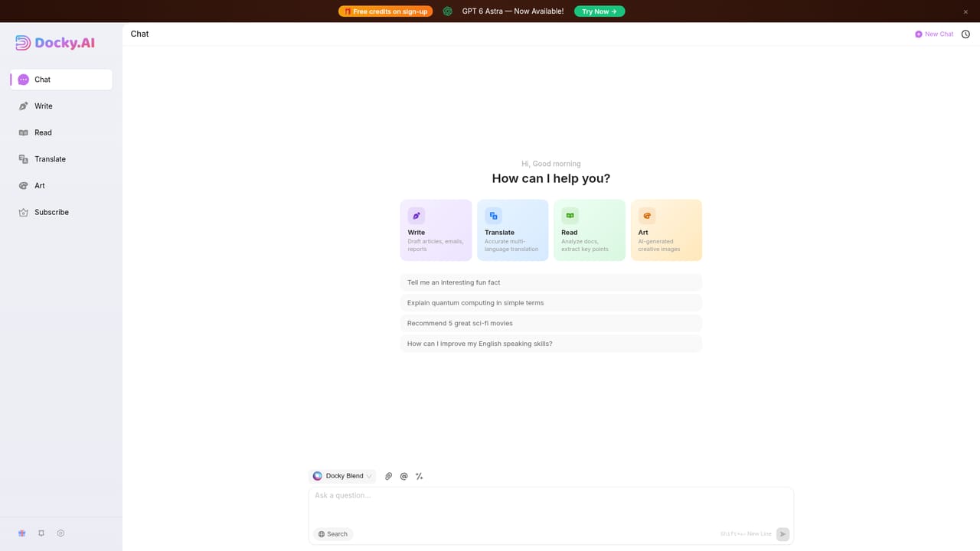
Task: Click 'Analyze docs, extract key points' description
Action: point(585,245)
